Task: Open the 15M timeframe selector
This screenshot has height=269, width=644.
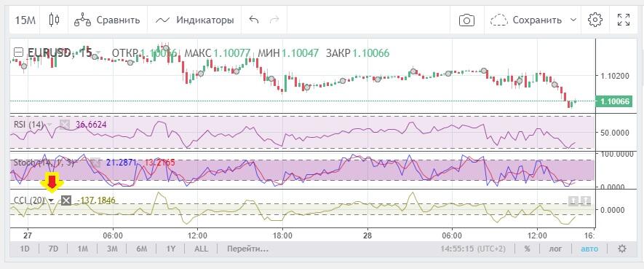Action: tap(25, 20)
